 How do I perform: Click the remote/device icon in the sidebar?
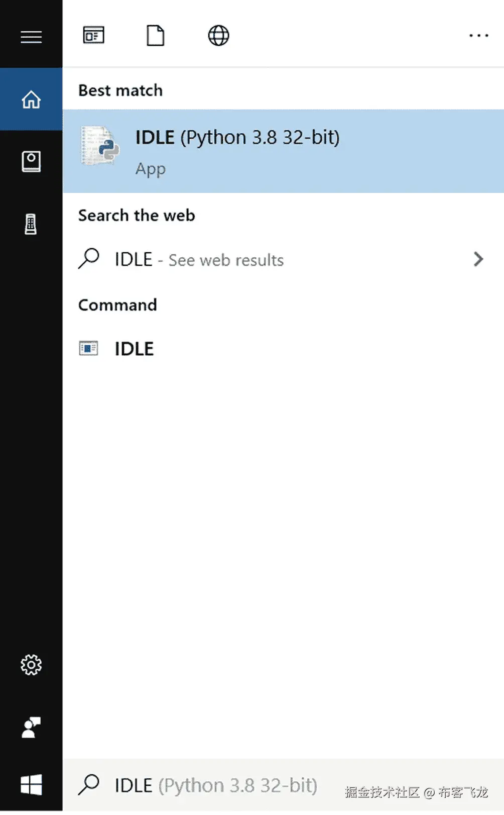pos(31,224)
